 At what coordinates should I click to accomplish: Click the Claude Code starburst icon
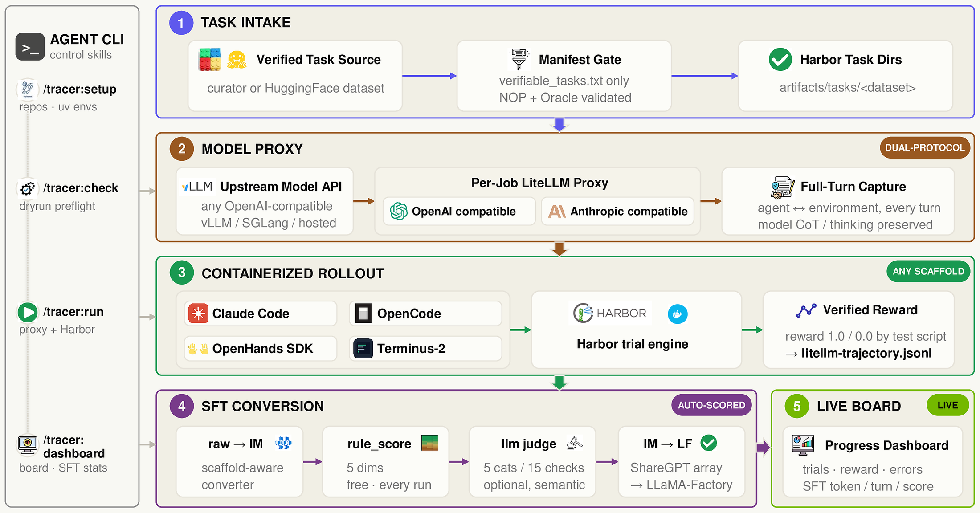click(x=198, y=313)
